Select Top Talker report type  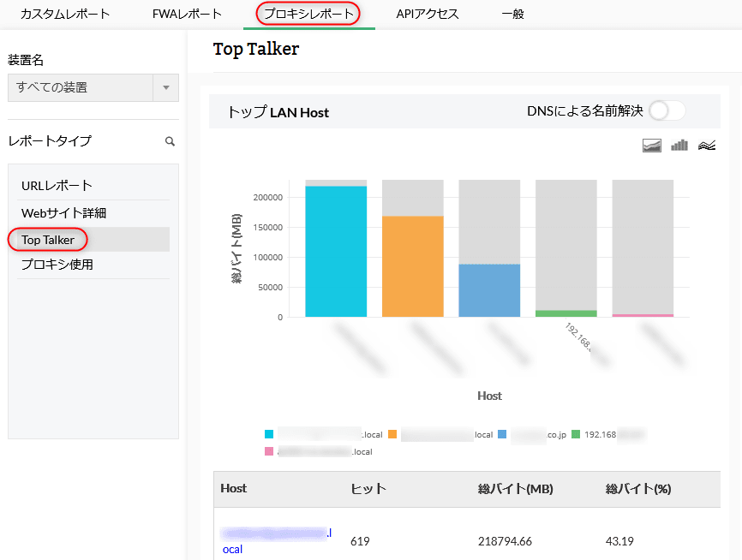click(48, 240)
